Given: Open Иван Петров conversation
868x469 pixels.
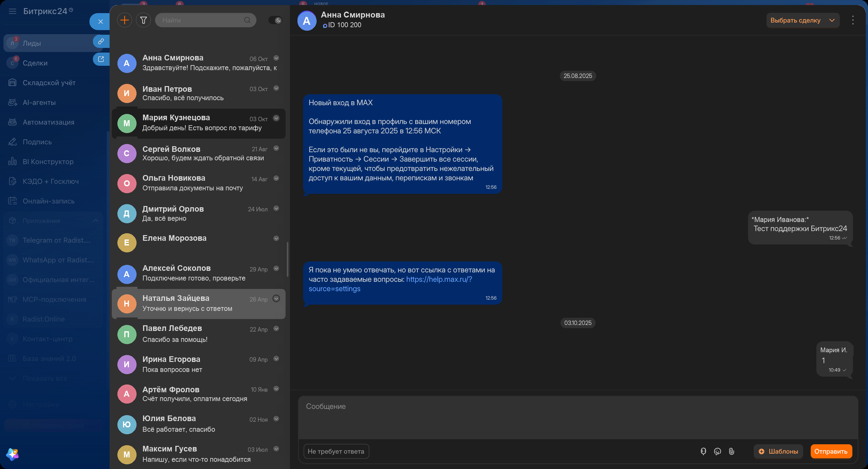Looking at the screenshot, I should [x=199, y=93].
